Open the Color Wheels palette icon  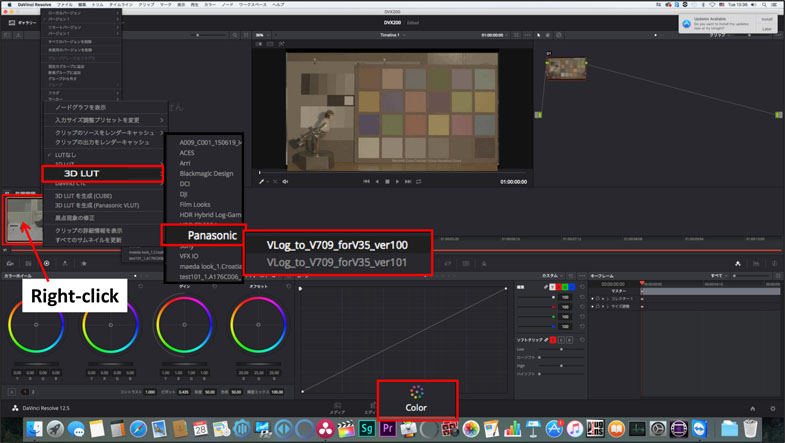click(x=47, y=263)
